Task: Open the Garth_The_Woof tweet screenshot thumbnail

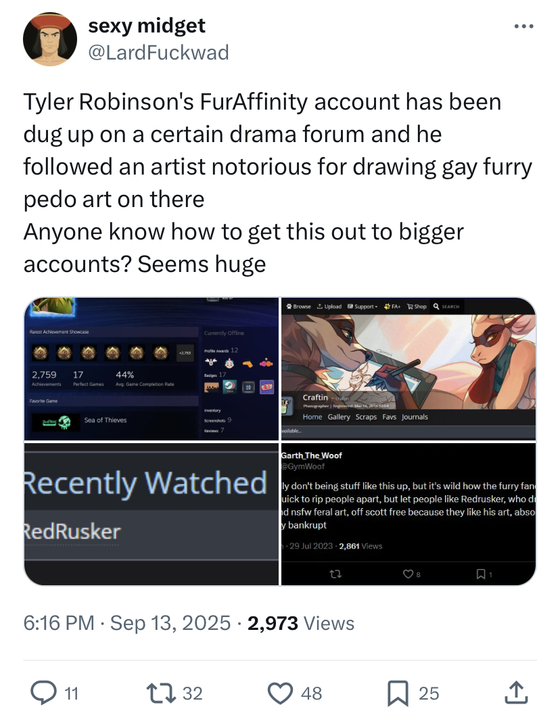Action: [x=409, y=514]
